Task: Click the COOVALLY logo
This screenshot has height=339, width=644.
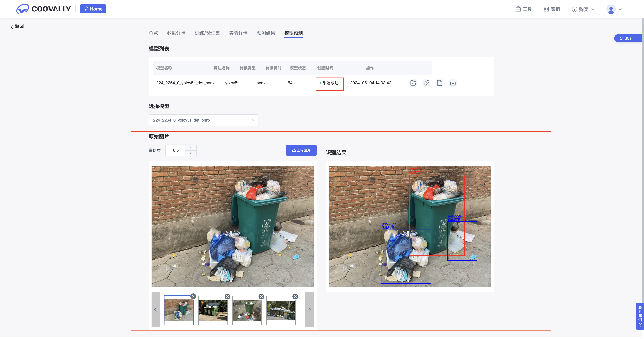Action: pyautogui.click(x=44, y=9)
